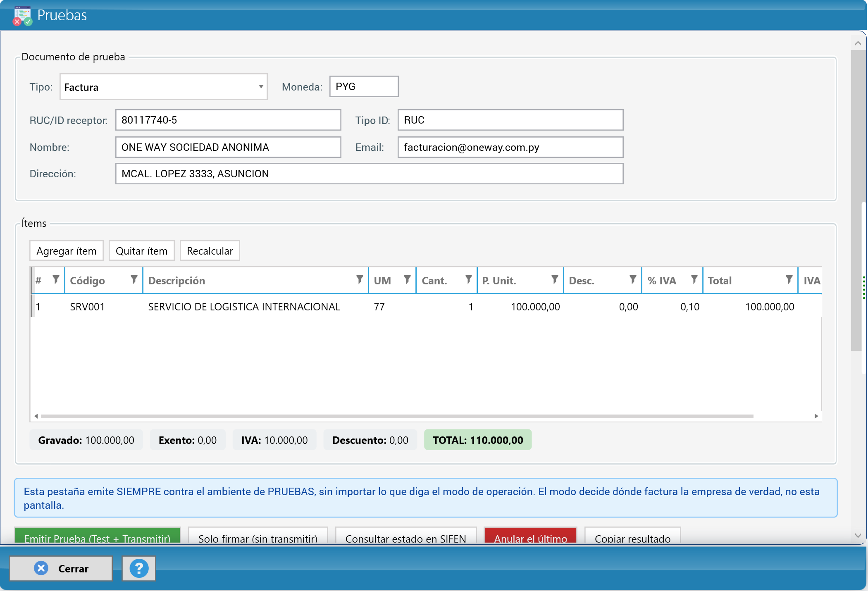The width and height of the screenshot is (868, 591).
Task: Click the red Anular el último button
Action: pos(531,536)
